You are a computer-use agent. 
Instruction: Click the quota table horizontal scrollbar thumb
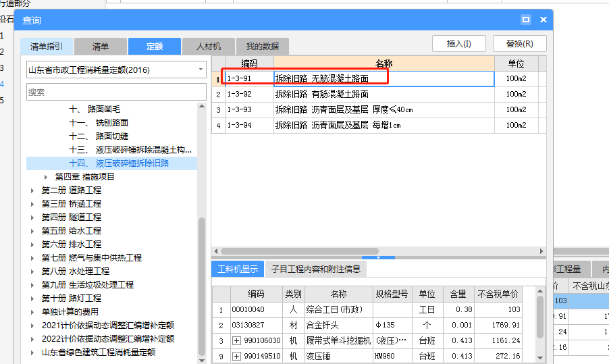pos(300,251)
